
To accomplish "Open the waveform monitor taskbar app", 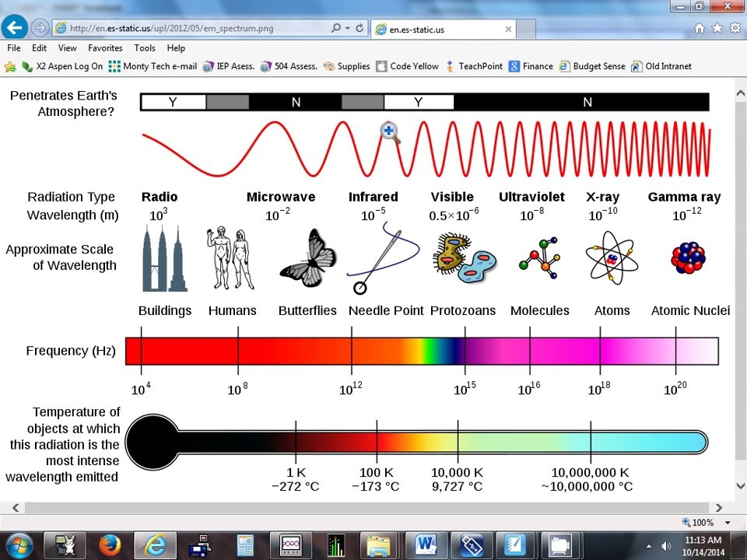I will point(290,545).
